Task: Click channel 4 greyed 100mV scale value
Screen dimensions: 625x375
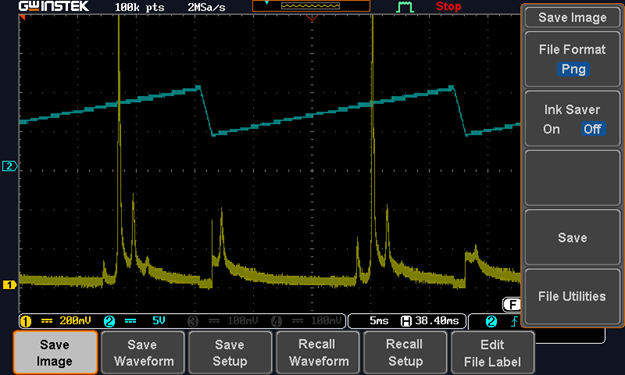Action: coord(326,321)
